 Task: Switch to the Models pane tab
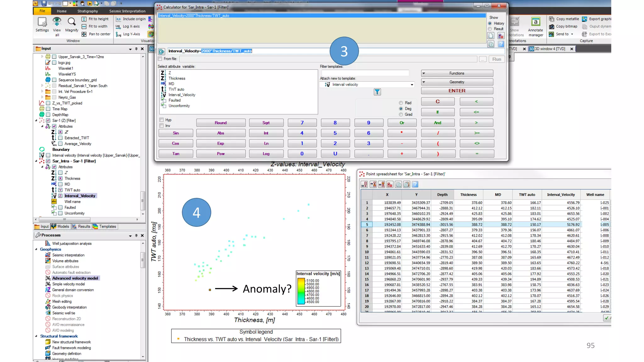click(x=60, y=226)
